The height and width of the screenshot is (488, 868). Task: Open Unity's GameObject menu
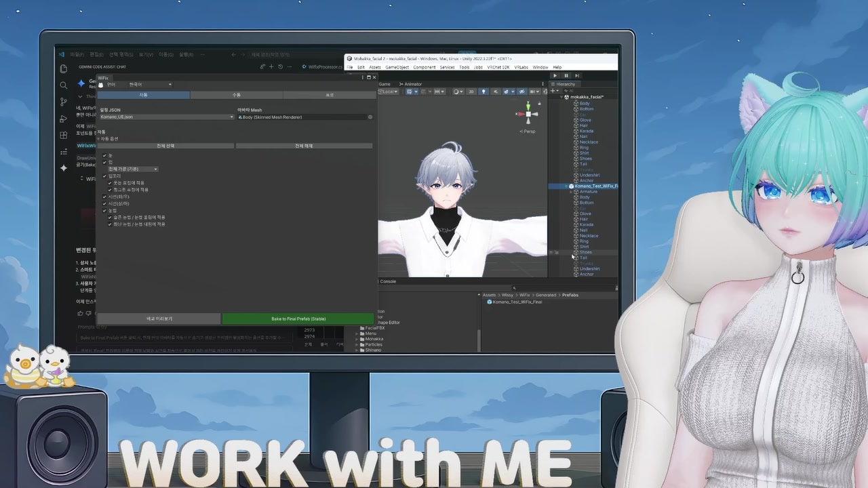[397, 67]
